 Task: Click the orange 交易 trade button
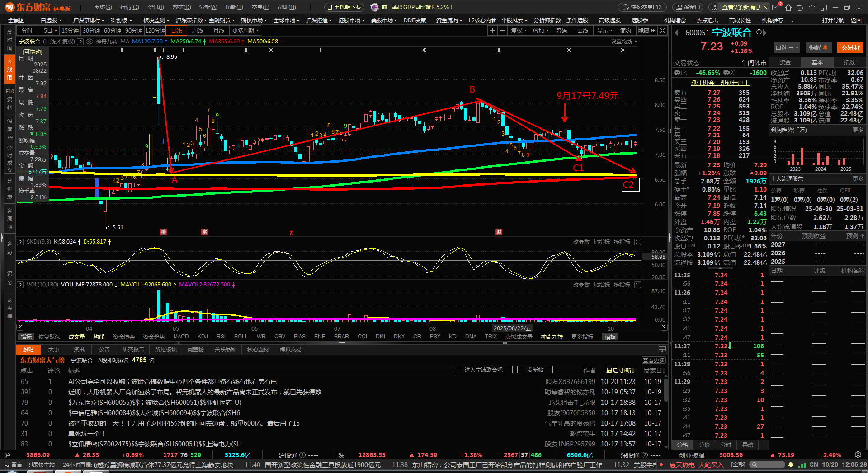tap(850, 47)
